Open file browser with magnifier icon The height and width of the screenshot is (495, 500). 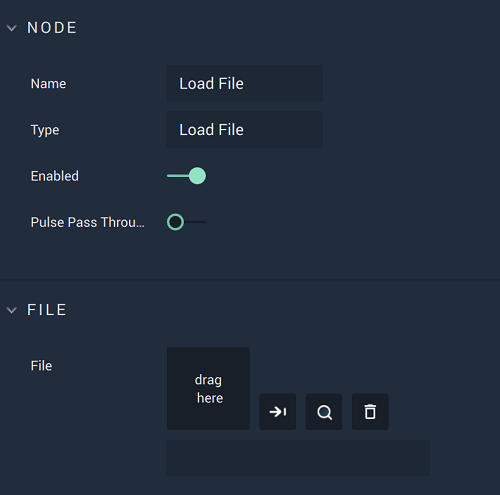pyautogui.click(x=324, y=412)
